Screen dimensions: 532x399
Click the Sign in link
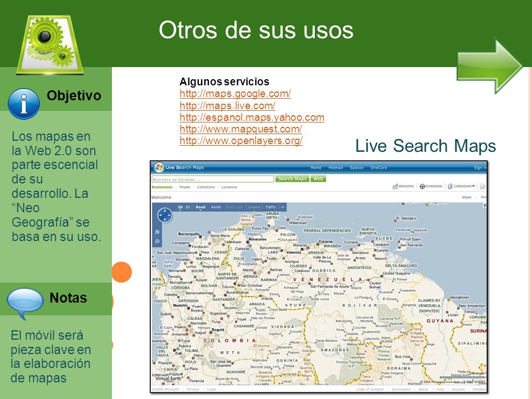click(480, 167)
